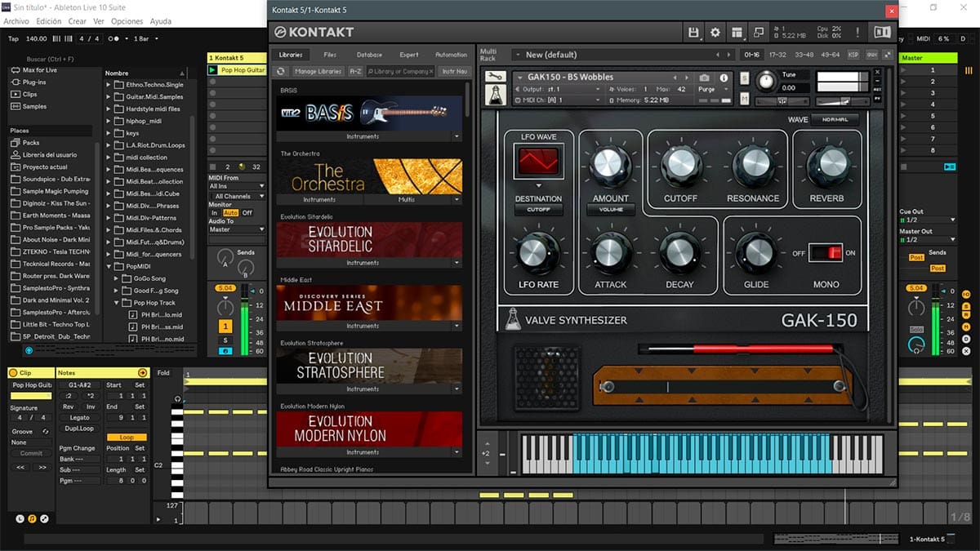Click the Kontakt minimized view icon
Screen dimensions: 980x551
coord(759,32)
